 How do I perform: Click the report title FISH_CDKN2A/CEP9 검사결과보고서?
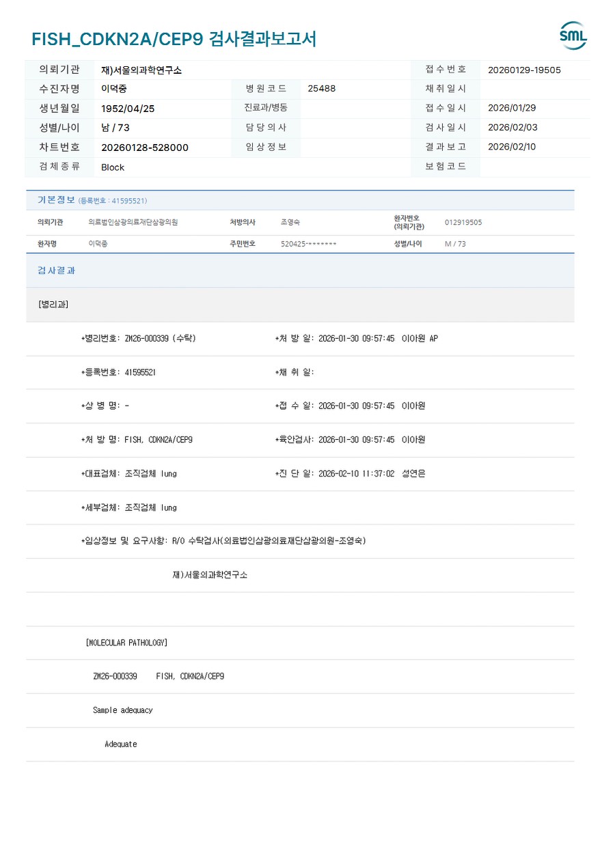coord(174,39)
